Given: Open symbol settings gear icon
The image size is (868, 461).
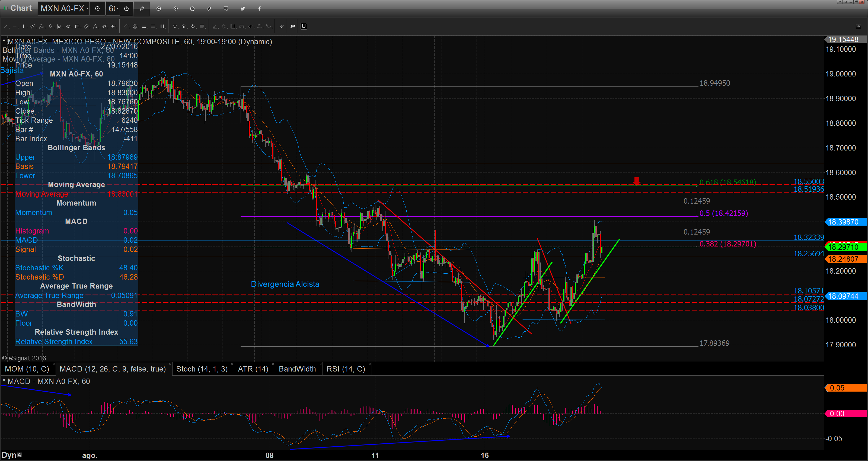Looking at the screenshot, I should 97,8.
